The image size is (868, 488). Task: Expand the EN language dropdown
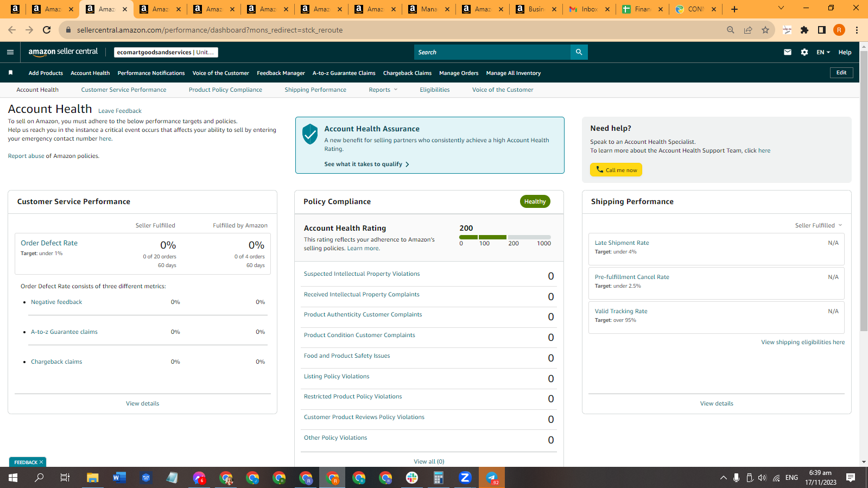(x=823, y=52)
